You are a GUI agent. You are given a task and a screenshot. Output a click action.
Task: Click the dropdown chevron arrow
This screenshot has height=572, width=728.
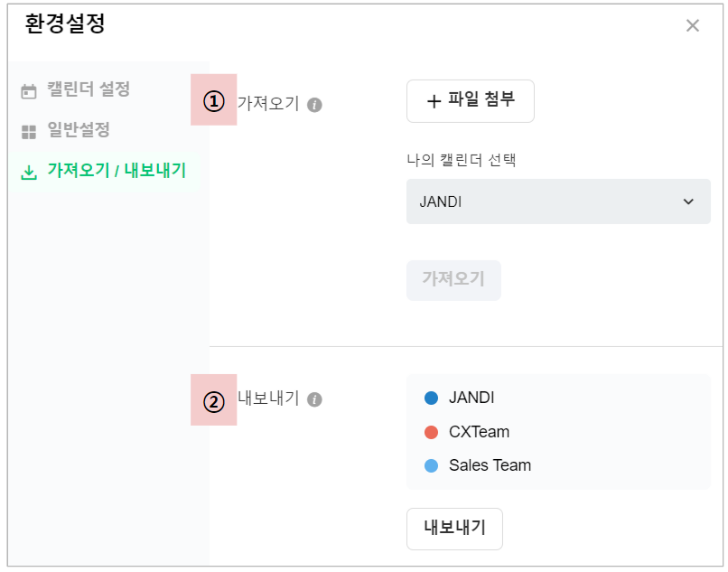click(689, 202)
